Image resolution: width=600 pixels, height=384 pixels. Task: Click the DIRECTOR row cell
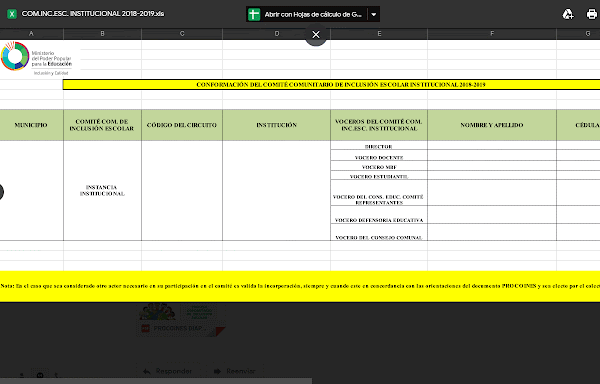tap(379, 146)
